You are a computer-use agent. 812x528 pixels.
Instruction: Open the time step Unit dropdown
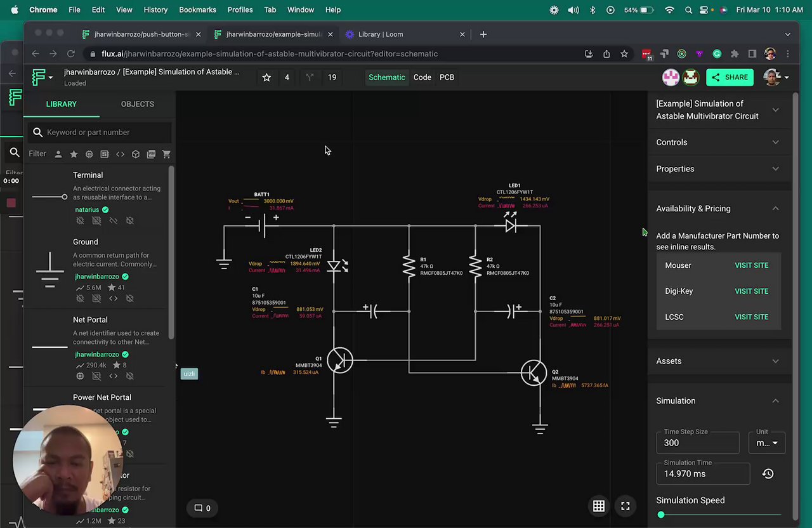pos(766,443)
